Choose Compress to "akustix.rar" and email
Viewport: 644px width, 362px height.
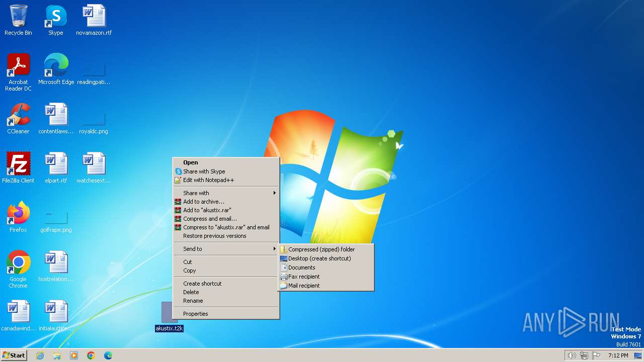[226, 227]
